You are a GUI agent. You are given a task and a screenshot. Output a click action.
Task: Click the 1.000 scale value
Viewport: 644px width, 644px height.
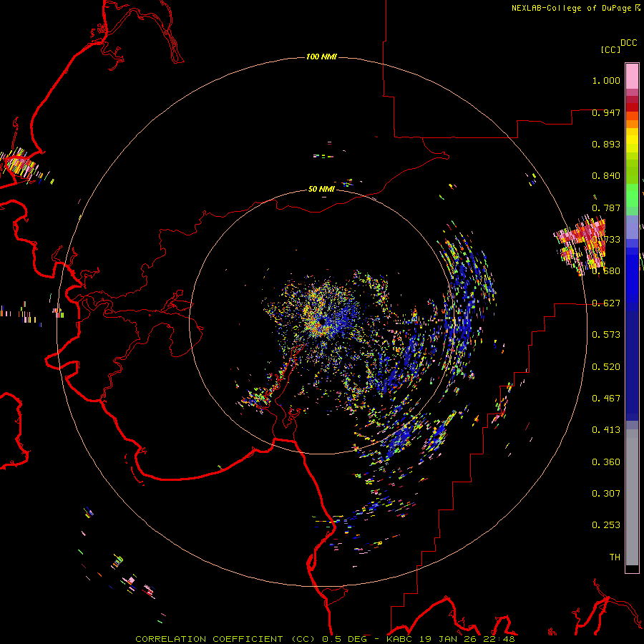pos(606,80)
